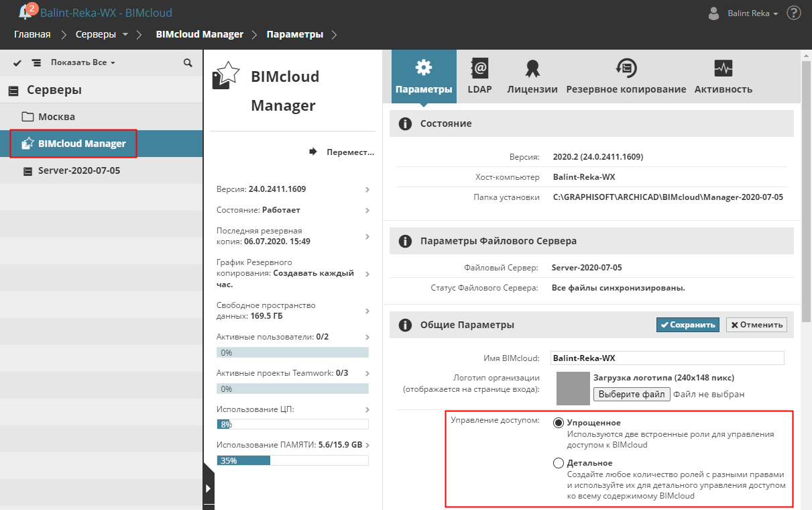Click the Отменить button
Image resolution: width=812 pixels, height=510 pixels.
[756, 325]
